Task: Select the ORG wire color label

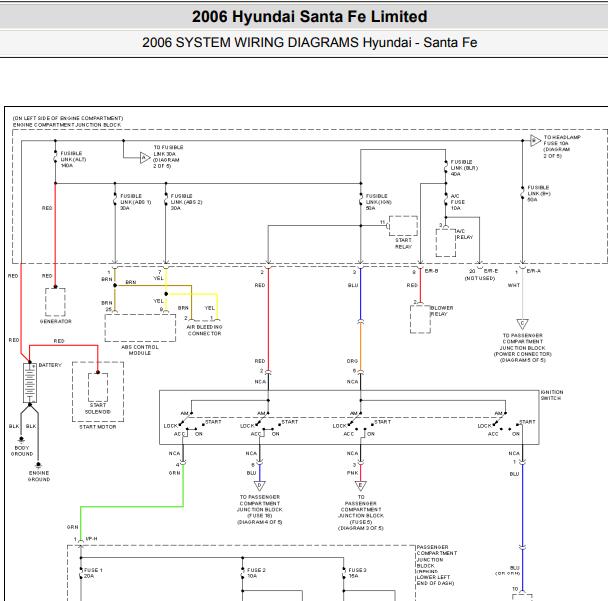Action: [352, 361]
